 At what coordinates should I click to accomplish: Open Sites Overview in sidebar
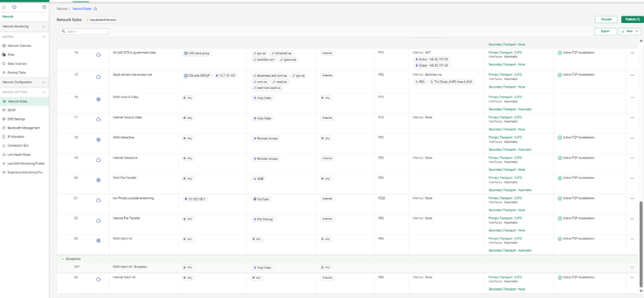pyautogui.click(x=17, y=64)
